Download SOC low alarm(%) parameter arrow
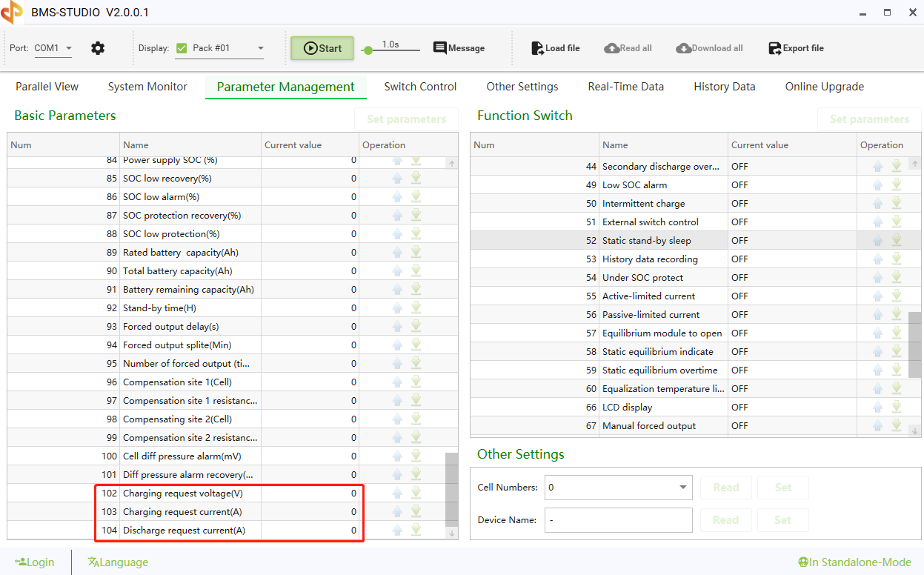 [x=416, y=197]
